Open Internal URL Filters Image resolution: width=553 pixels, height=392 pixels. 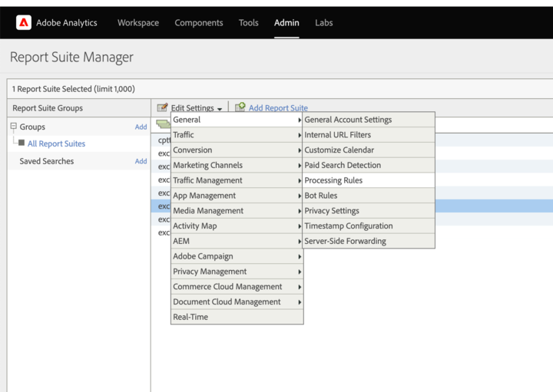pyautogui.click(x=337, y=135)
